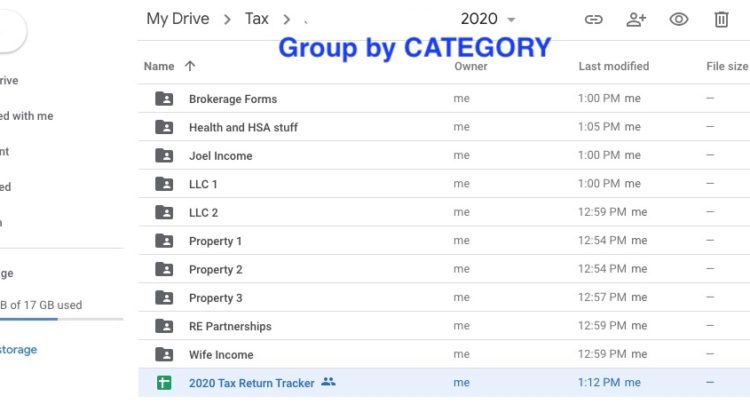Image resolution: width=750 pixels, height=420 pixels.
Task: Toggle sort direction arrow next to Name
Action: click(190, 66)
